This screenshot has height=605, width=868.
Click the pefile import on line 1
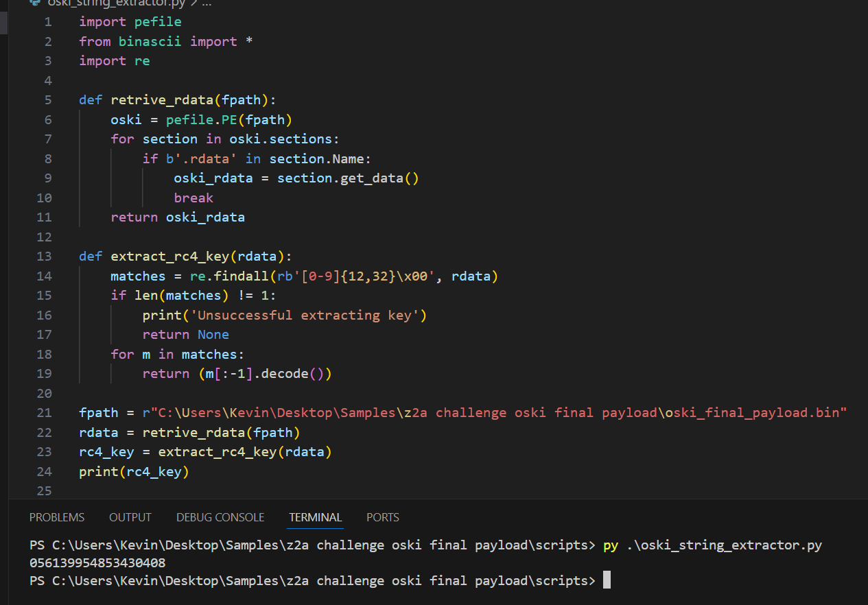pyautogui.click(x=158, y=22)
